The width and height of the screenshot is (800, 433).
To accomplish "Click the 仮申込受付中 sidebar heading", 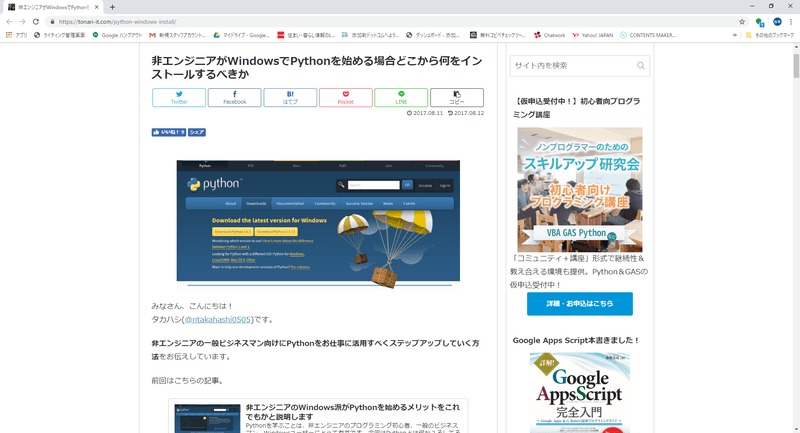I will click(577, 108).
